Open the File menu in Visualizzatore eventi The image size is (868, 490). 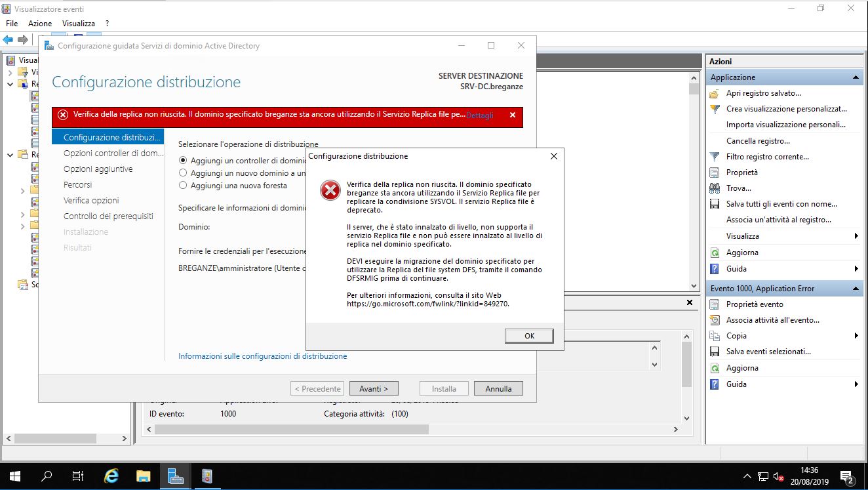point(12,24)
